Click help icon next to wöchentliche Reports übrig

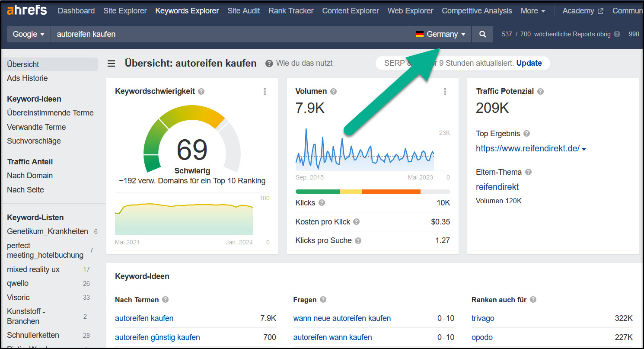click(x=617, y=34)
